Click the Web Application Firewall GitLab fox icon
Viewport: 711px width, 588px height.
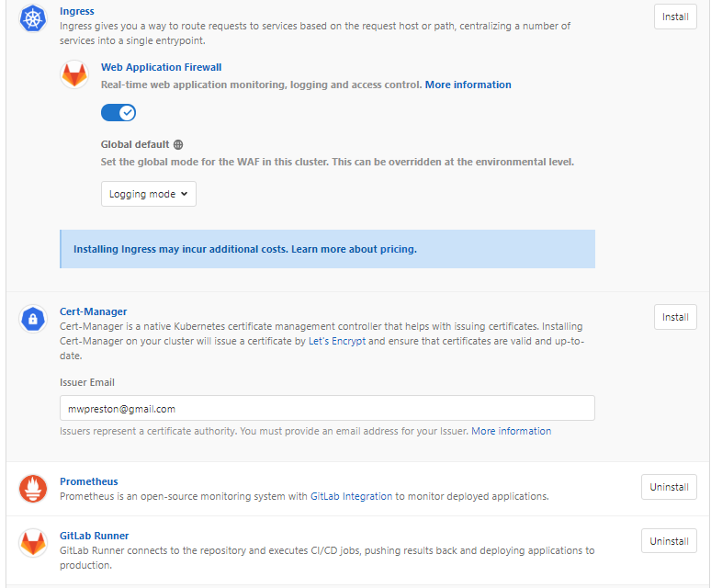point(74,74)
